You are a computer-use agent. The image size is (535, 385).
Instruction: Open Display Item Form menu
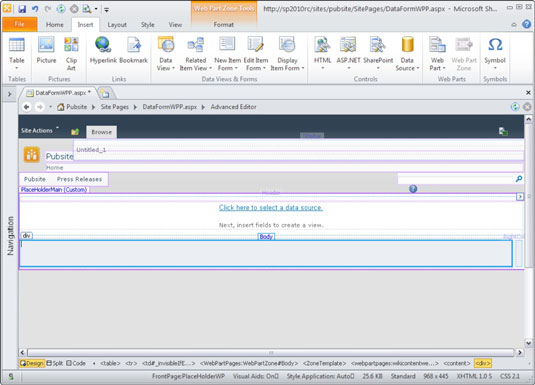pos(287,54)
